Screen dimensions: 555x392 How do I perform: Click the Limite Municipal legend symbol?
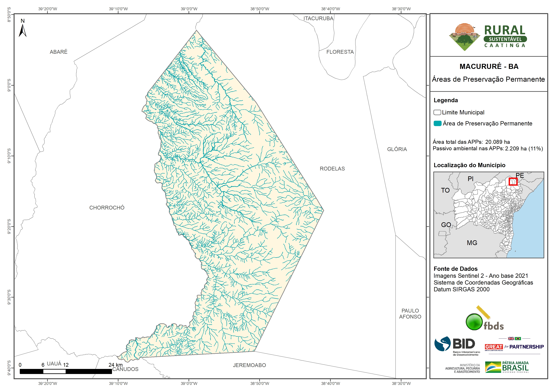(x=437, y=112)
